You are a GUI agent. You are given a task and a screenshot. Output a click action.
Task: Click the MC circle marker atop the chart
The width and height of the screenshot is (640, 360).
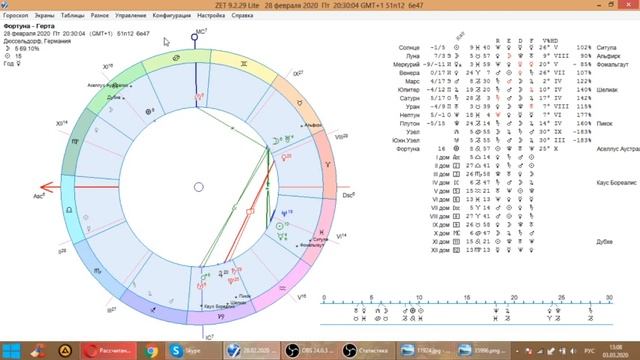(195, 37)
